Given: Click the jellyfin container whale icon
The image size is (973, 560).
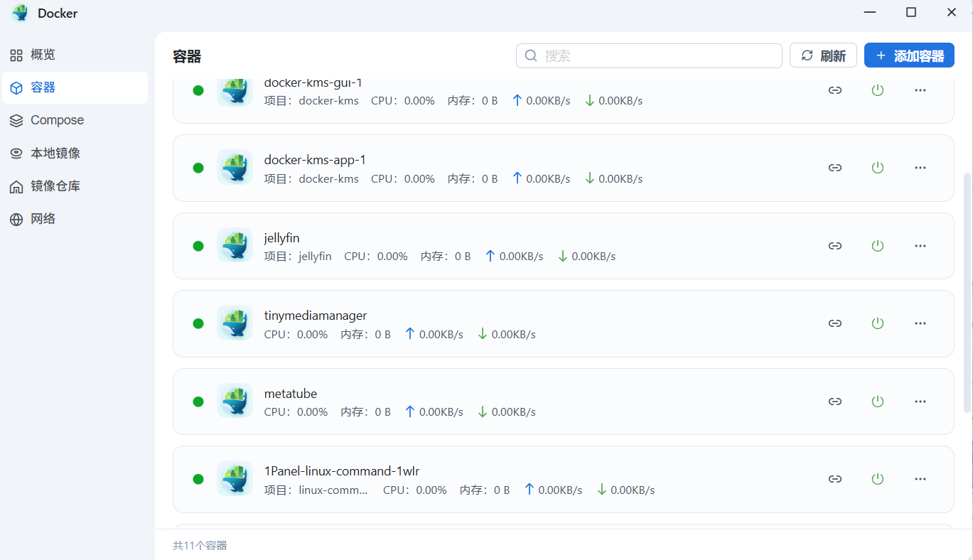Looking at the screenshot, I should (x=235, y=245).
